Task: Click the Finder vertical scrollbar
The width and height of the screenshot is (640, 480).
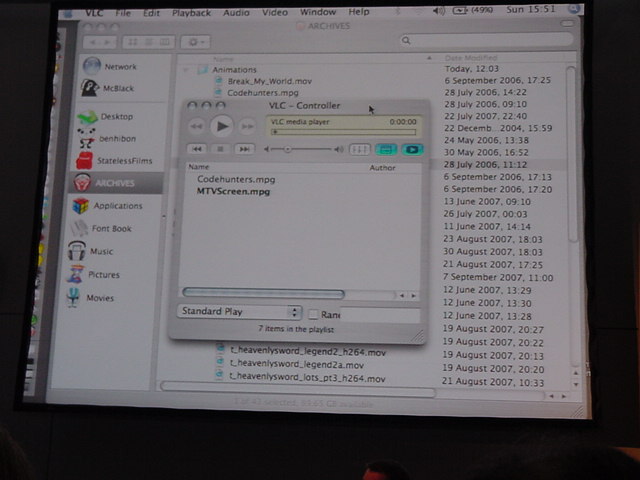Action: 571,153
